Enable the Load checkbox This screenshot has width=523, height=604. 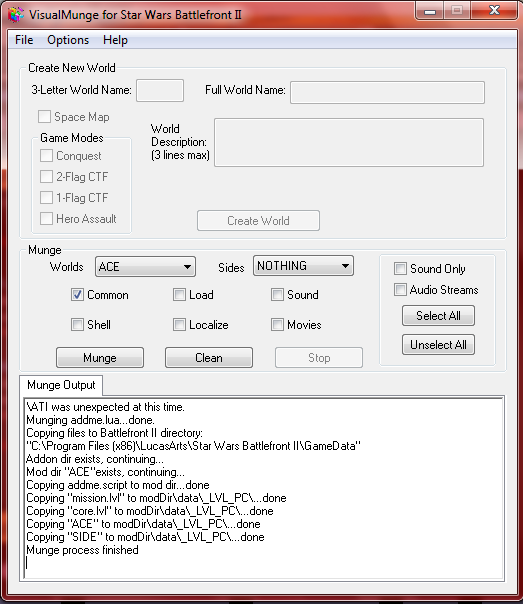pyautogui.click(x=179, y=295)
